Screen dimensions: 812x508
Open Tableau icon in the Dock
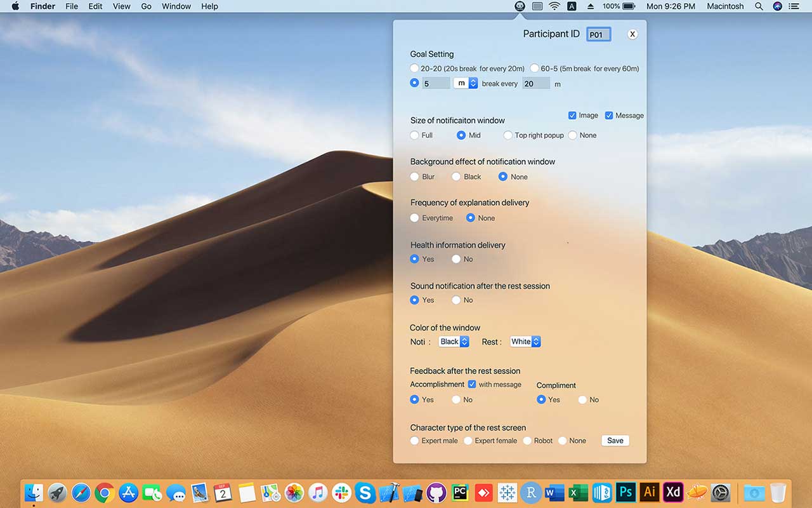tap(507, 492)
